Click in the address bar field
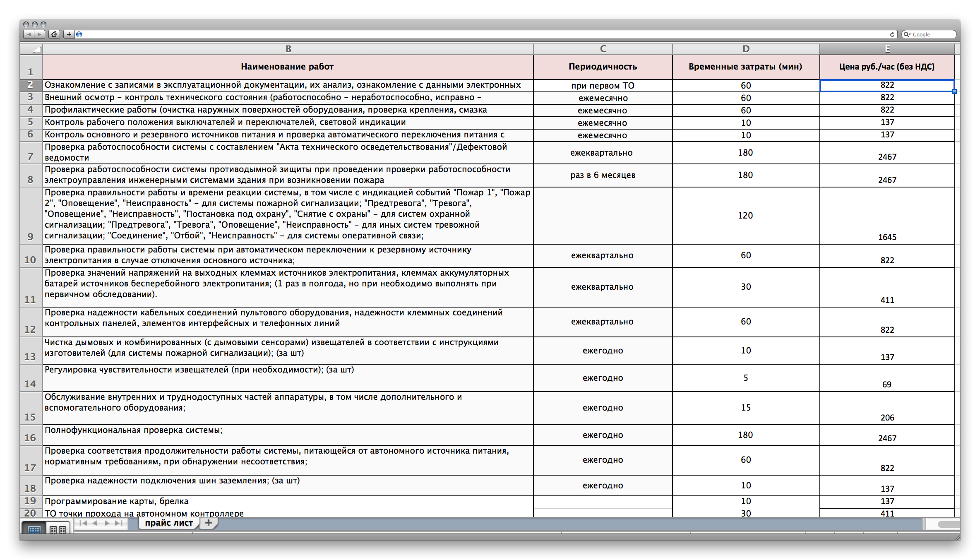Image resolution: width=980 pixels, height=560 pixels. click(x=486, y=34)
